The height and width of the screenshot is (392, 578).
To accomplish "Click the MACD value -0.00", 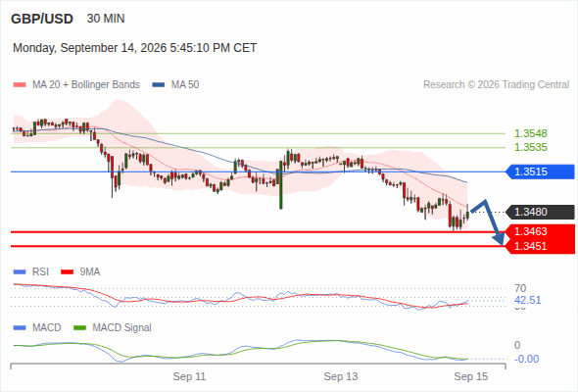I will tap(526, 359).
